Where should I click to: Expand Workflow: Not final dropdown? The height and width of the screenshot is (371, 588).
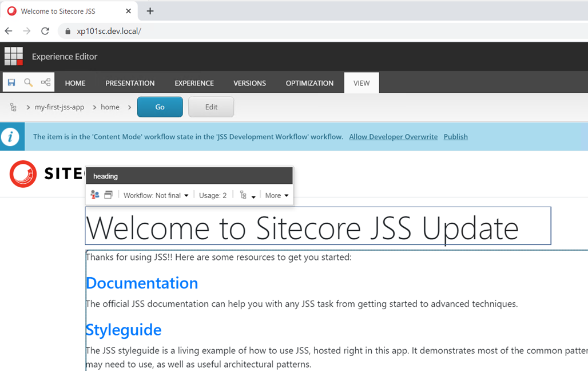[156, 195]
